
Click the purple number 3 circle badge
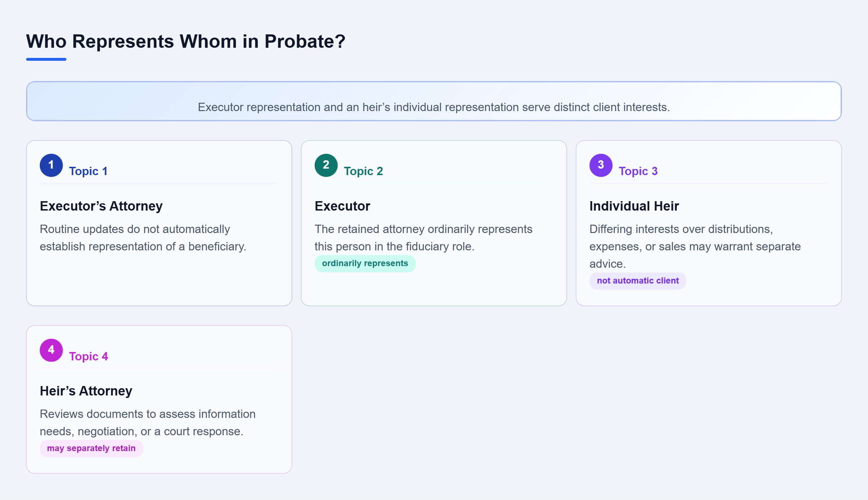(601, 165)
